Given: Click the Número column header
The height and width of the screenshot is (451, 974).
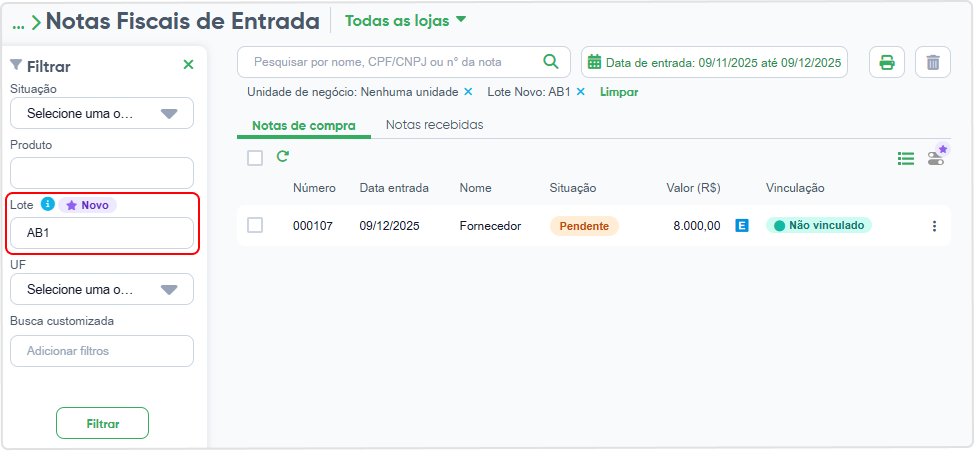Looking at the screenshot, I should click(314, 188).
